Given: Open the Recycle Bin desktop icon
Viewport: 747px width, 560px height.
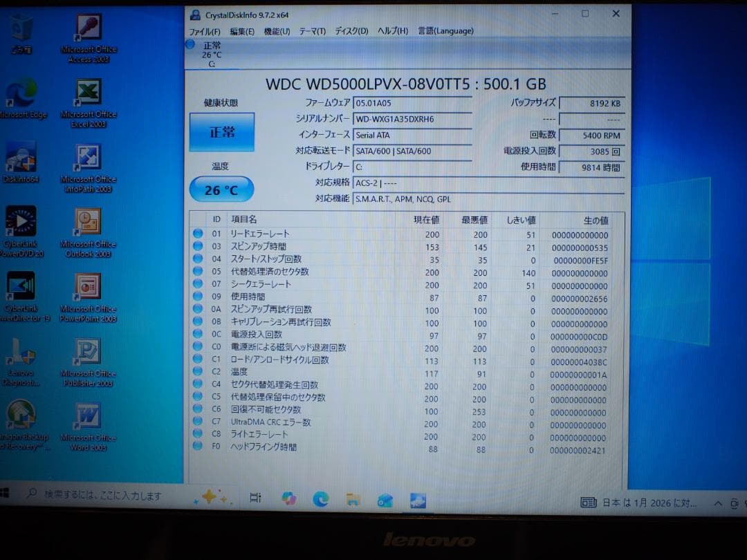Looking at the screenshot, I should tap(21, 33).
